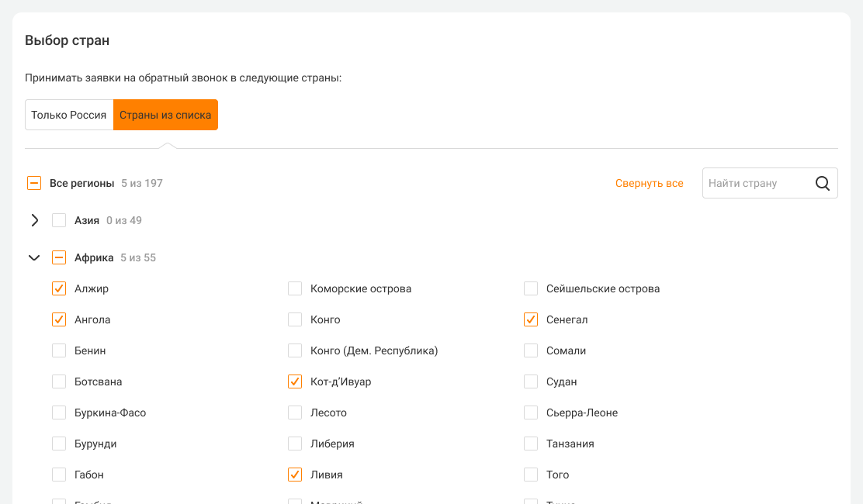Image resolution: width=863 pixels, height=504 pixels.
Task: Collapse the Африка region list
Action: coord(34,257)
